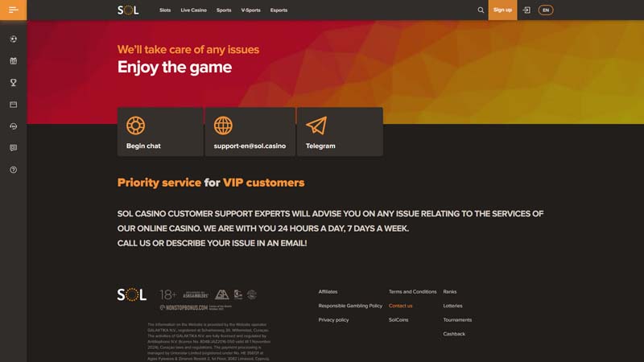644x362 pixels.
Task: Click the Sign up button
Action: (502, 10)
